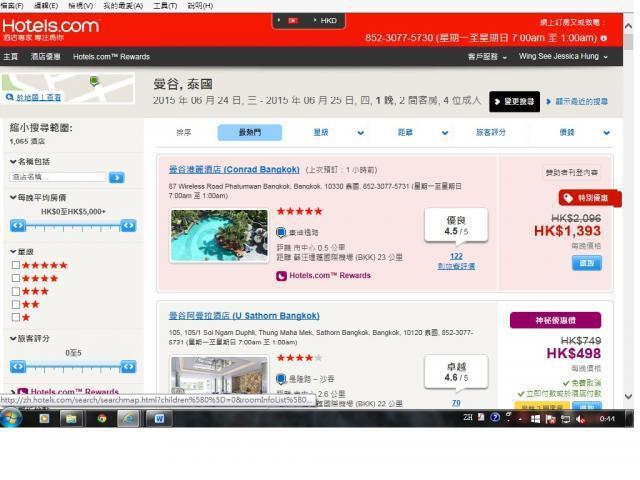Open Conrad Bangkok hotel link
Image resolution: width=640 pixels, height=480 pixels.
click(x=234, y=170)
